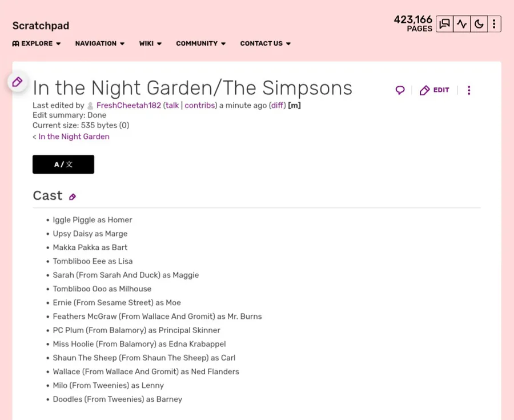Click the page comments speech bubble icon

pos(400,90)
